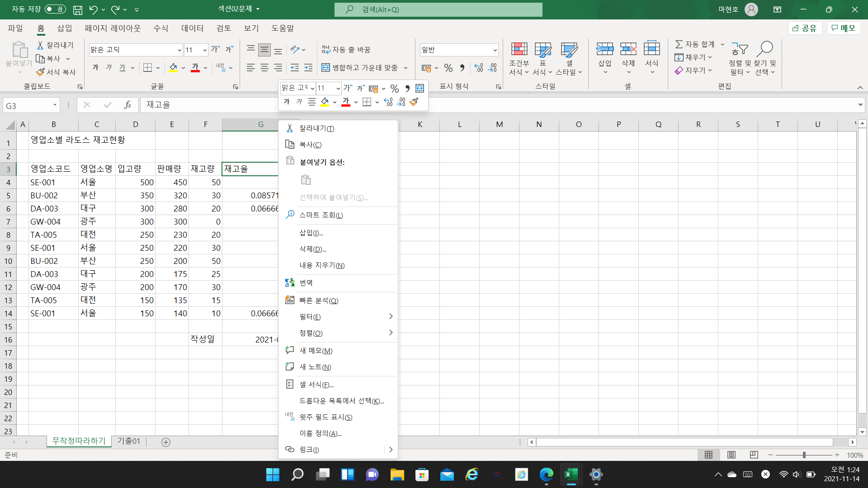
Task: Click the percent style icon in ribbon
Action: coord(448,68)
